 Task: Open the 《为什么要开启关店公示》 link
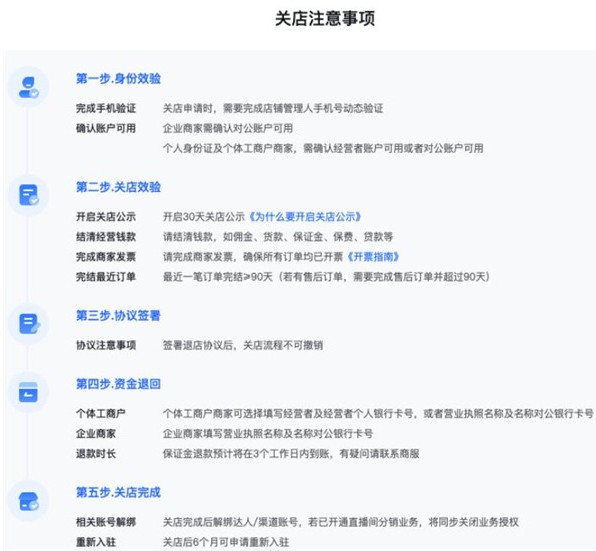pos(304,217)
